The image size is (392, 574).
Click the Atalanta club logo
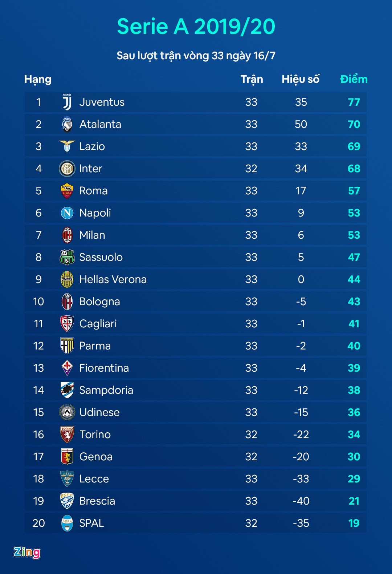67,124
